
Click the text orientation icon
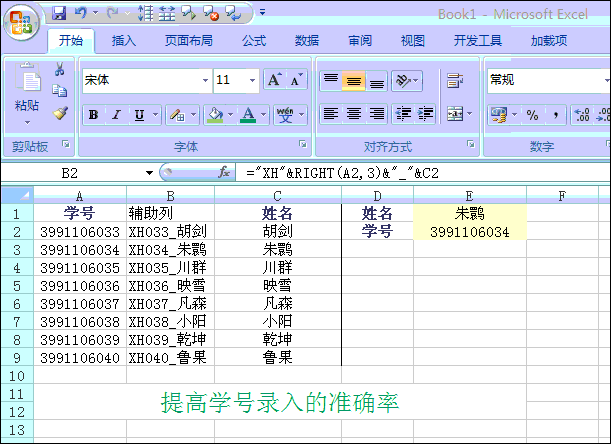coord(403,81)
